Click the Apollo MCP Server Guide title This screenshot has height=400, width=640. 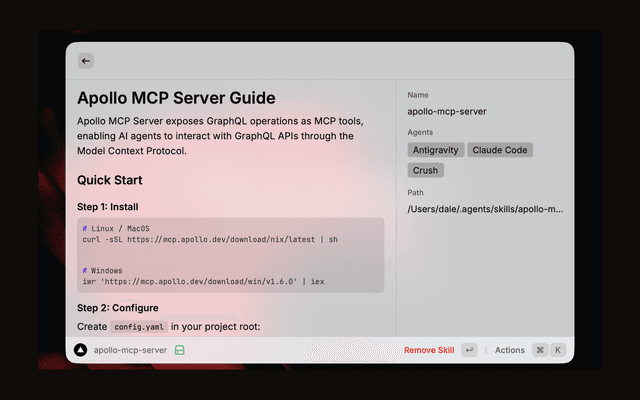[x=176, y=98]
